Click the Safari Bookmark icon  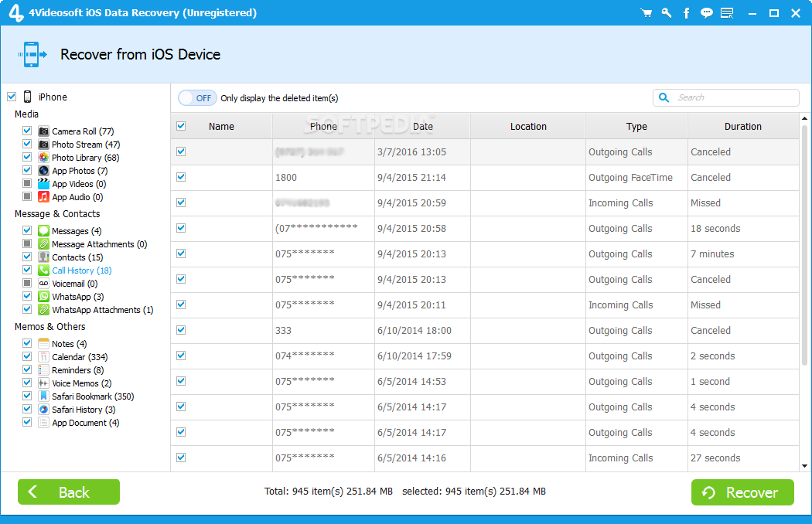[x=44, y=396]
